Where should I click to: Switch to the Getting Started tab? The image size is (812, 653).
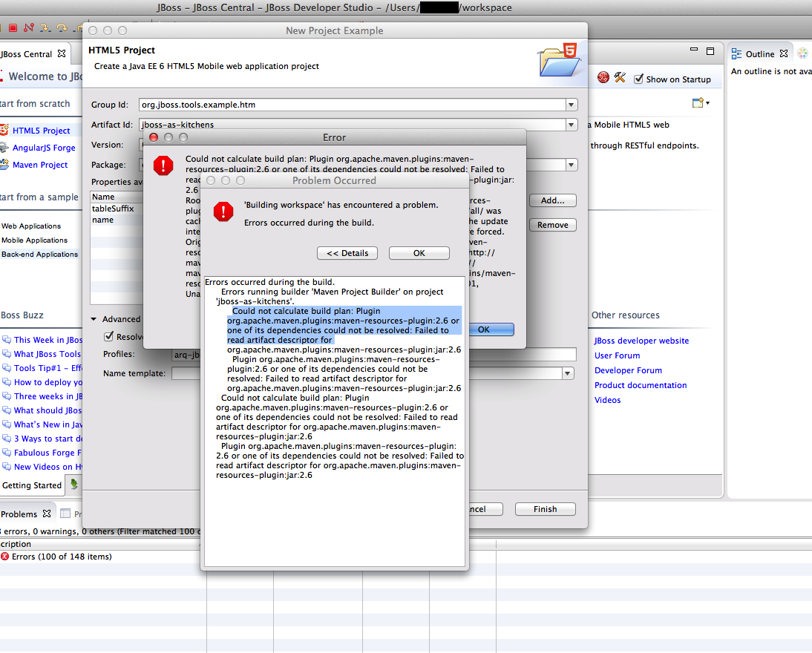click(x=32, y=485)
